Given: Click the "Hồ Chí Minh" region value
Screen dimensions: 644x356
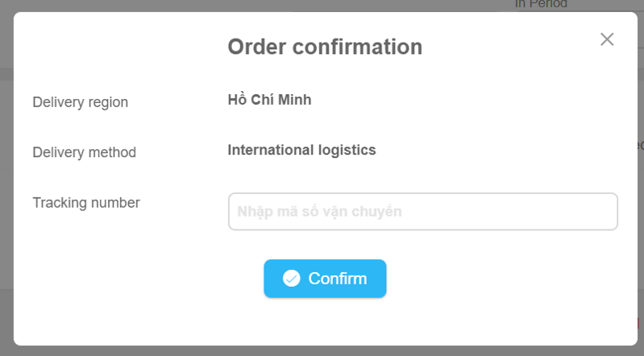Looking at the screenshot, I should (x=269, y=99).
